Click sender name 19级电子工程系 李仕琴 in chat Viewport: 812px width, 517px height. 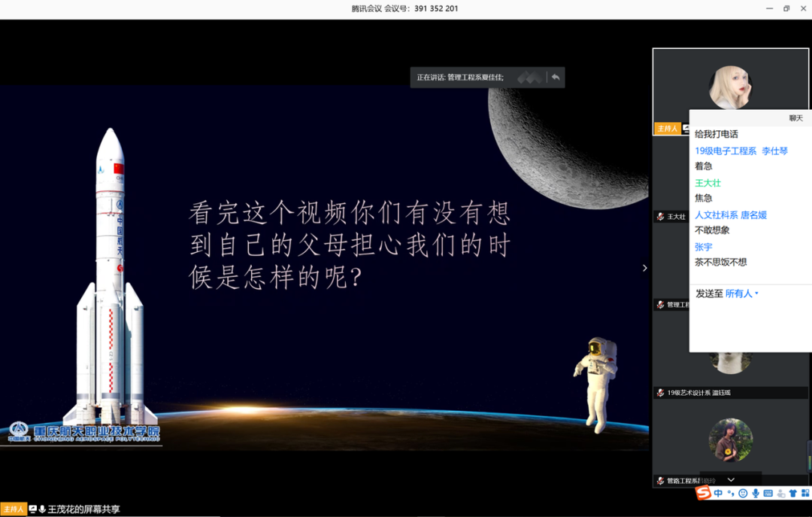pyautogui.click(x=741, y=151)
